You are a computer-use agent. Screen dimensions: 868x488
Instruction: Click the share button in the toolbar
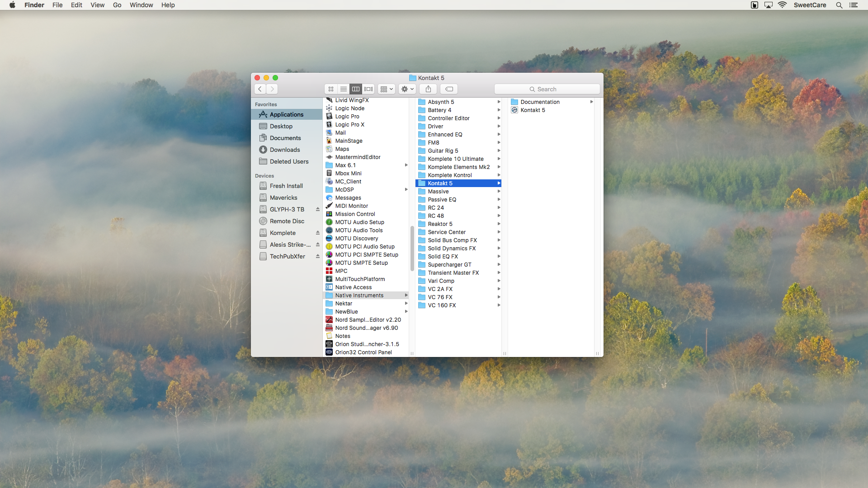tap(428, 89)
